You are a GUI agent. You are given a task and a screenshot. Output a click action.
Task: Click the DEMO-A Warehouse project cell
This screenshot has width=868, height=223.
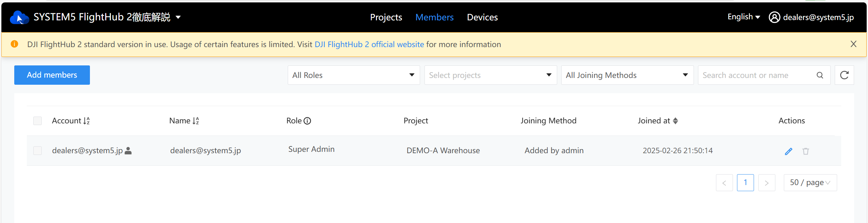coord(443,150)
